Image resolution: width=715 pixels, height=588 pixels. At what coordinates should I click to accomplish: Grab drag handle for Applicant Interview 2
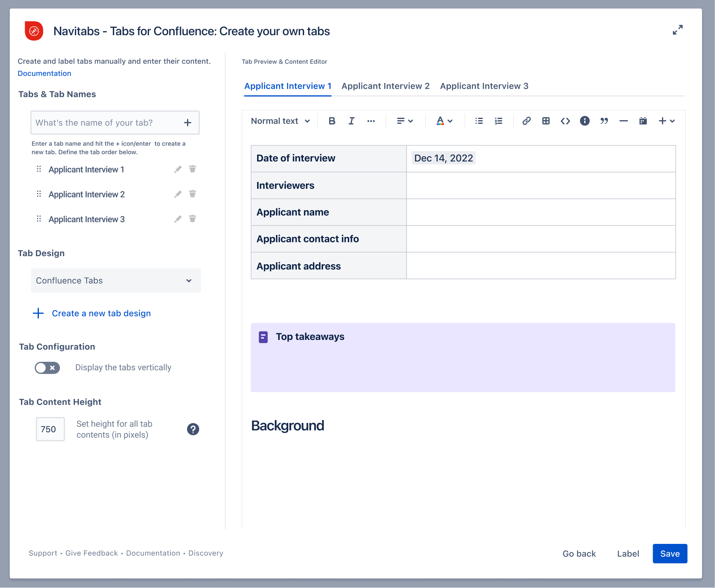tap(39, 194)
